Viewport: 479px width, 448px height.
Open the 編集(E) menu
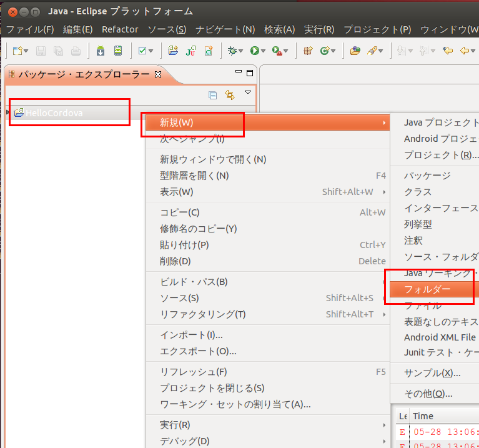[x=78, y=29]
